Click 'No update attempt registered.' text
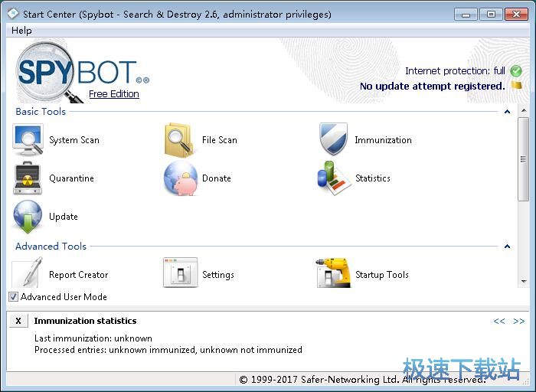Viewport: 536px width, 392px height. (x=433, y=86)
